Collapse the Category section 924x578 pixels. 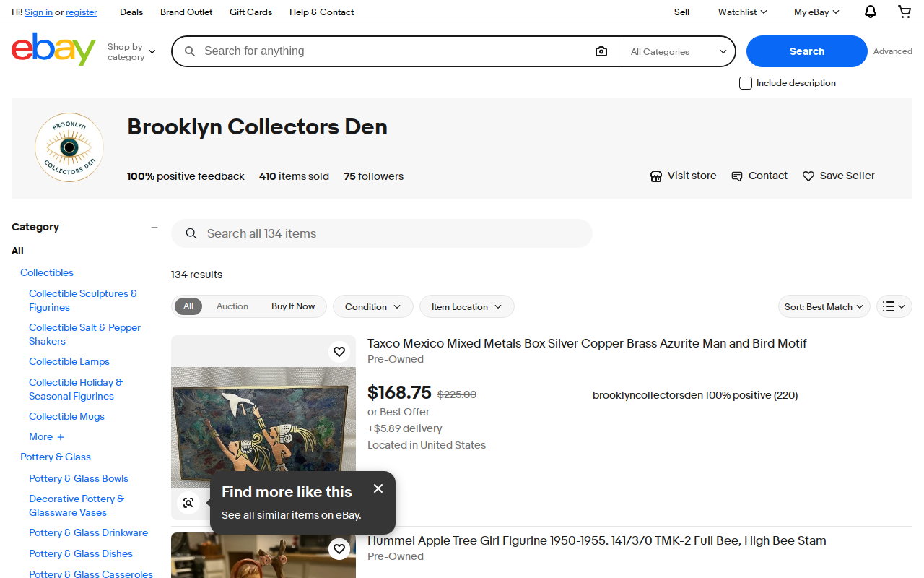pos(154,227)
